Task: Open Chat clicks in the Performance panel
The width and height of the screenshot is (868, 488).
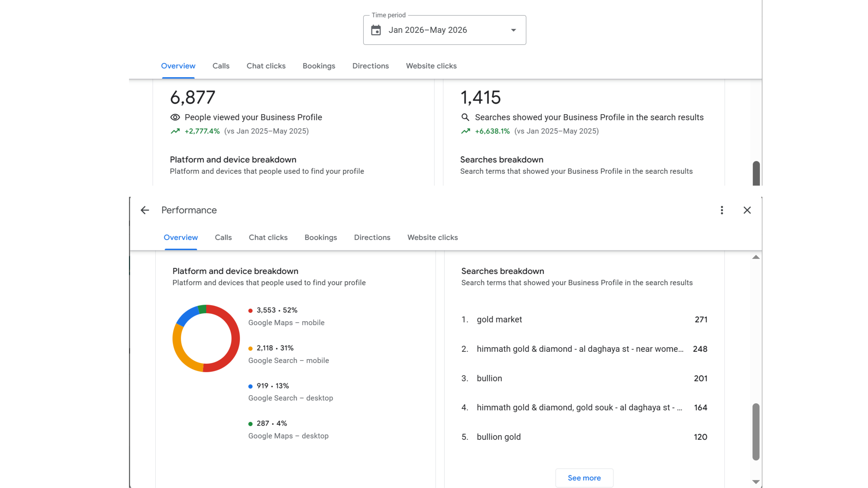Action: [x=268, y=237]
